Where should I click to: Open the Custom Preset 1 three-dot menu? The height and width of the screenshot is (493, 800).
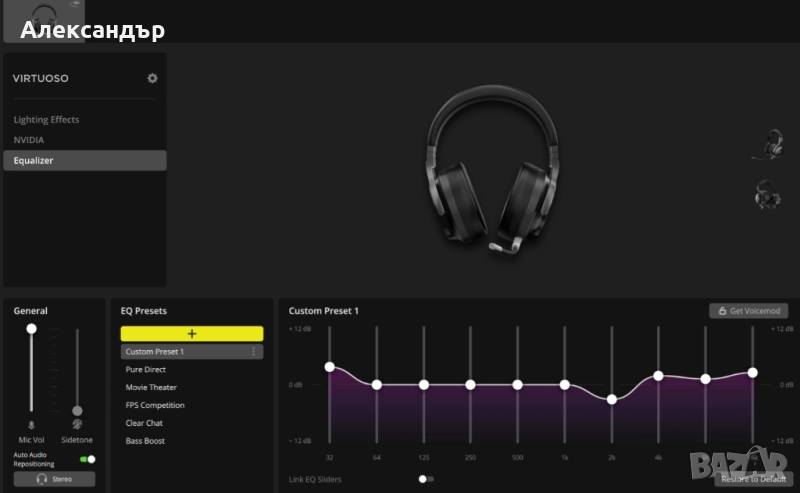(253, 352)
